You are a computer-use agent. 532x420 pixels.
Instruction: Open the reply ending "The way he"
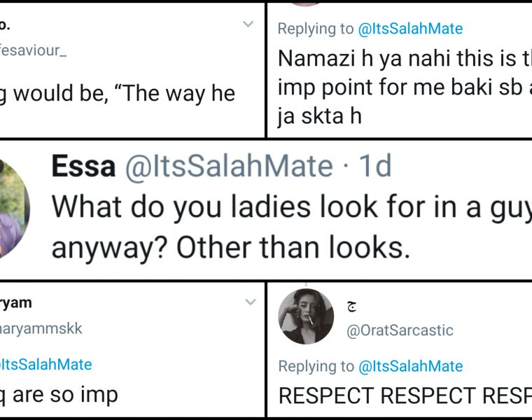click(x=118, y=94)
